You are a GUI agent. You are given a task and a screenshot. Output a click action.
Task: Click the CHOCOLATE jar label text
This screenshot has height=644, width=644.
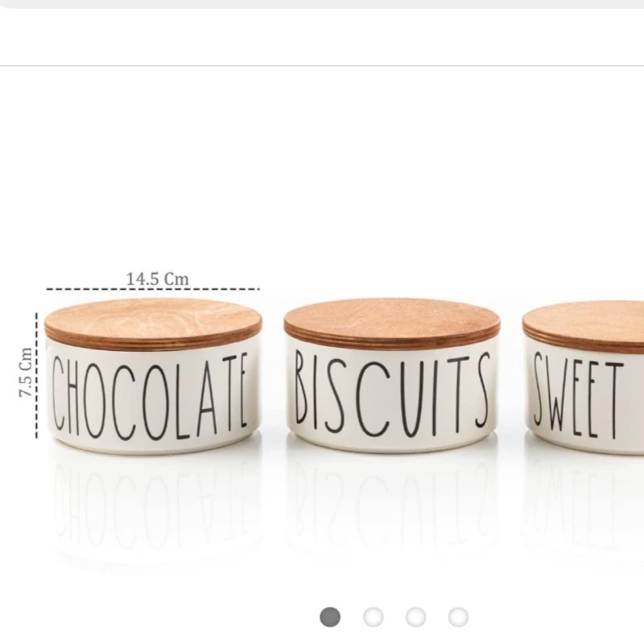pos(150,396)
